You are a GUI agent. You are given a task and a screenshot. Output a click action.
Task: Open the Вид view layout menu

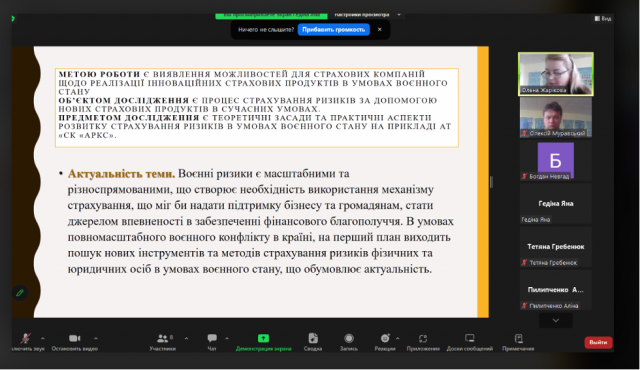(603, 18)
